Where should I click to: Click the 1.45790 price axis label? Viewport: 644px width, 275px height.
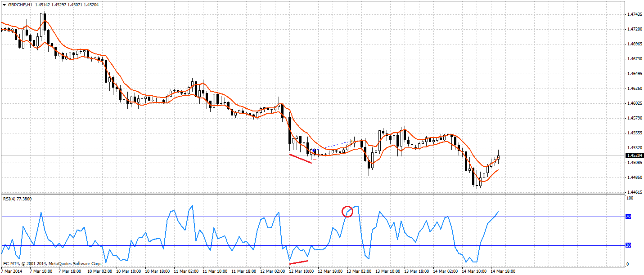pos(634,118)
